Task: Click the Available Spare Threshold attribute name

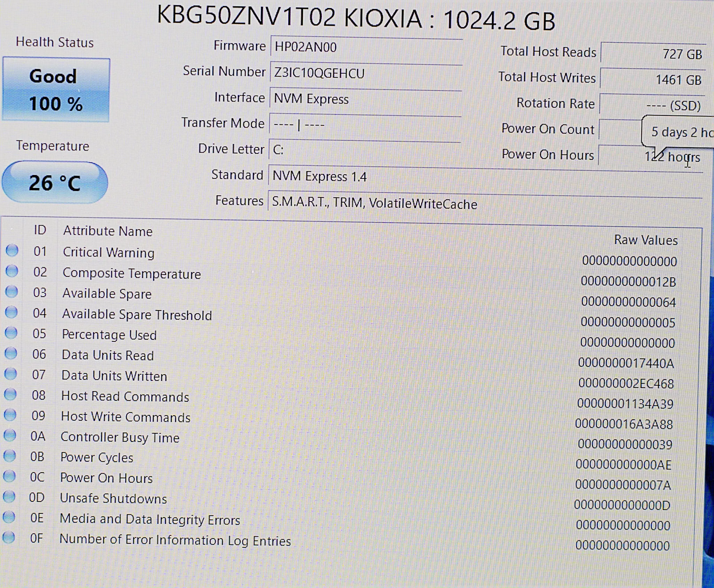Action: [137, 314]
